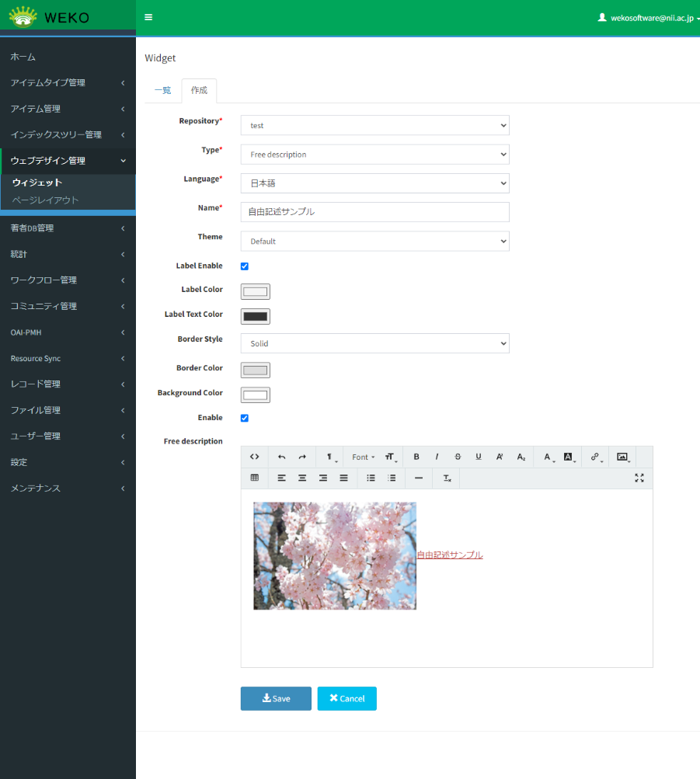Screen dimensions: 700x779
Task: Uncheck the Label Enable checkbox
Action: (x=245, y=266)
